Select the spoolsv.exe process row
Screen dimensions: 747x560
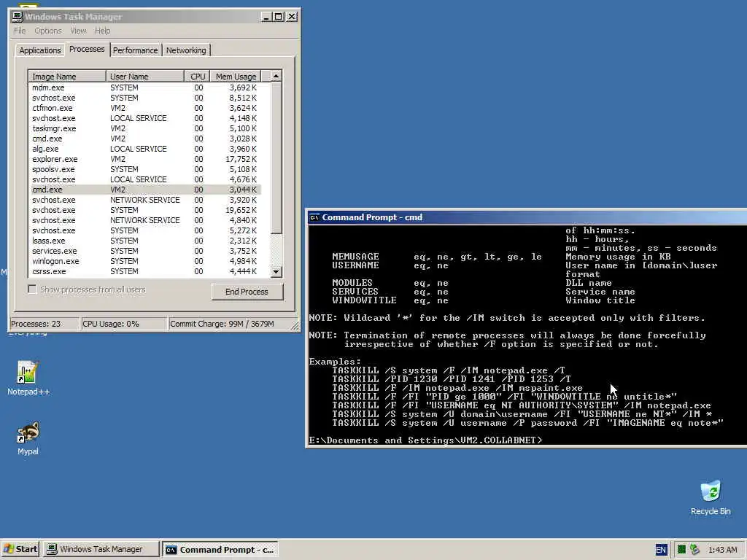click(x=145, y=169)
